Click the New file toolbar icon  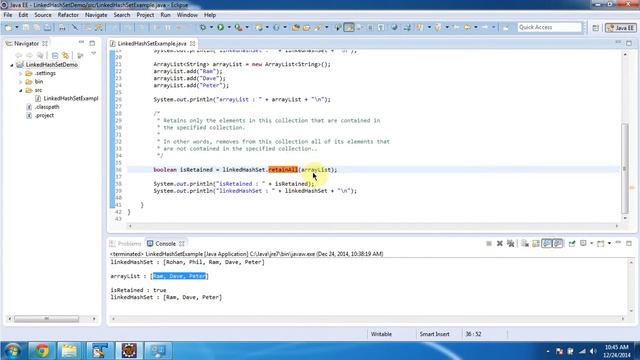(x=8, y=27)
